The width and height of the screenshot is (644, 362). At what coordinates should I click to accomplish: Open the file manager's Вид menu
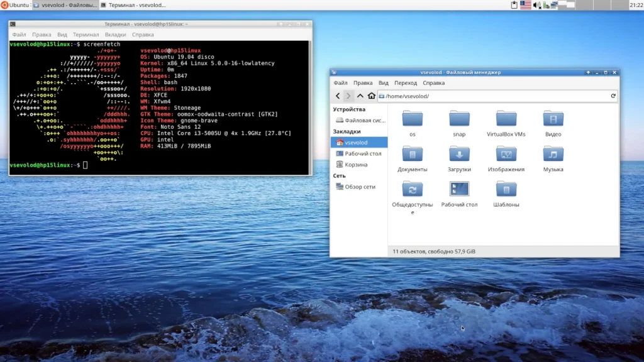[x=384, y=83]
